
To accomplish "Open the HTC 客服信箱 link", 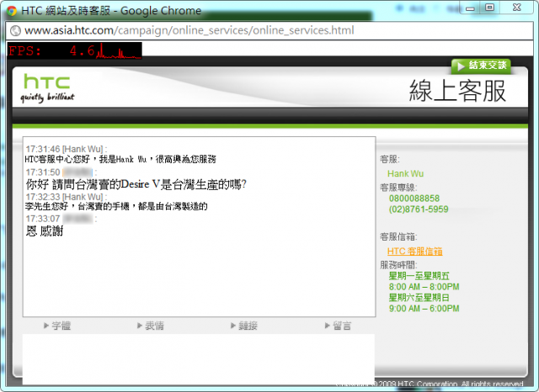I will (x=414, y=252).
